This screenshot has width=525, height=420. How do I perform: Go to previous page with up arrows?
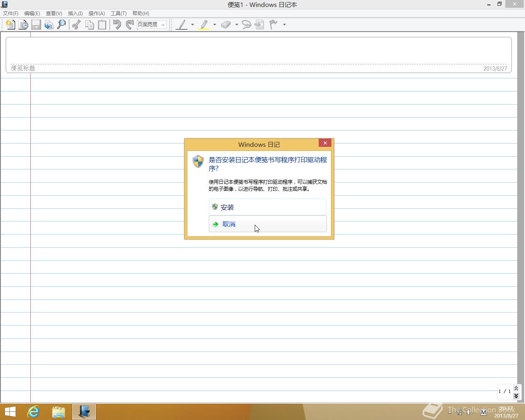(516, 388)
